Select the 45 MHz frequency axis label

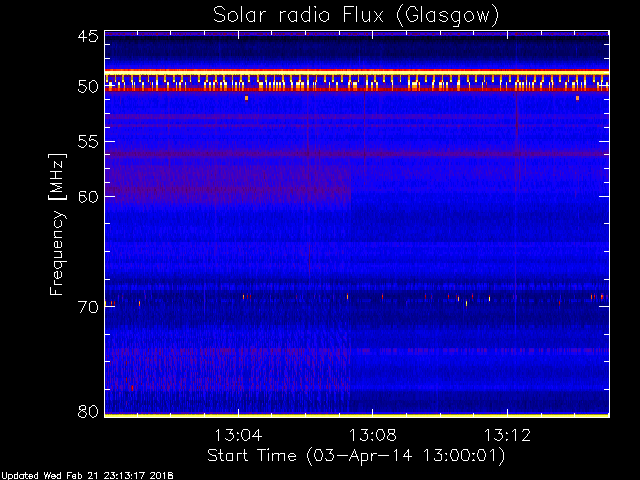pos(88,36)
